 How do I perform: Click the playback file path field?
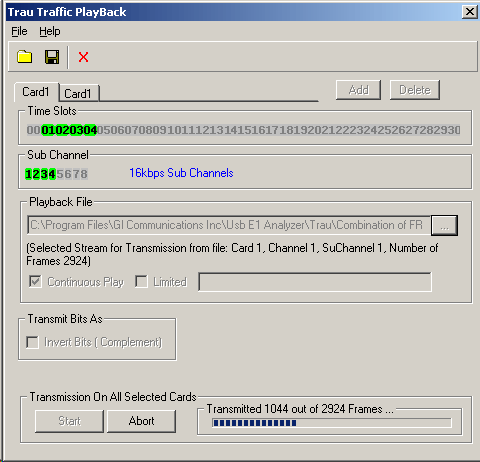pyautogui.click(x=229, y=225)
